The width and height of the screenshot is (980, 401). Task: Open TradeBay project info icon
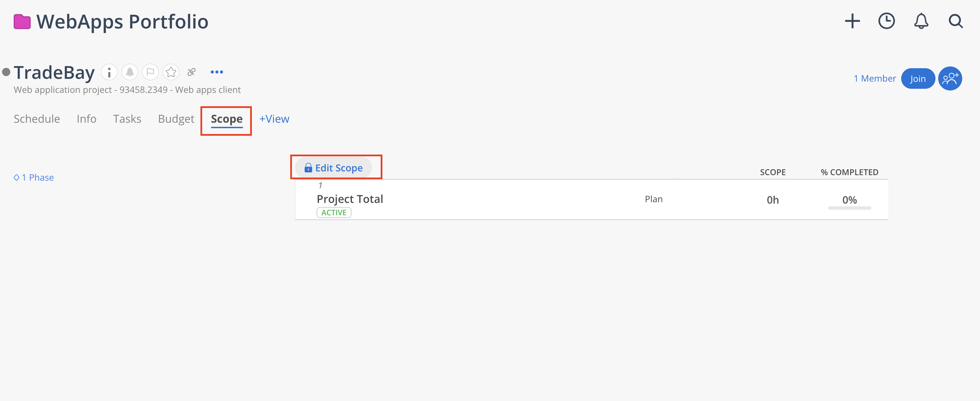point(109,72)
